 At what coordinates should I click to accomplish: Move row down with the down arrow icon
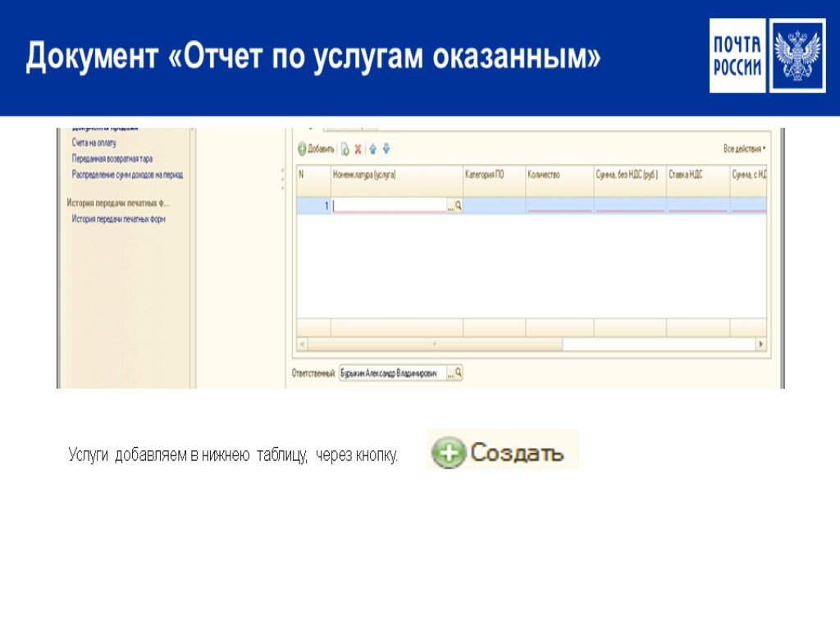(x=386, y=149)
